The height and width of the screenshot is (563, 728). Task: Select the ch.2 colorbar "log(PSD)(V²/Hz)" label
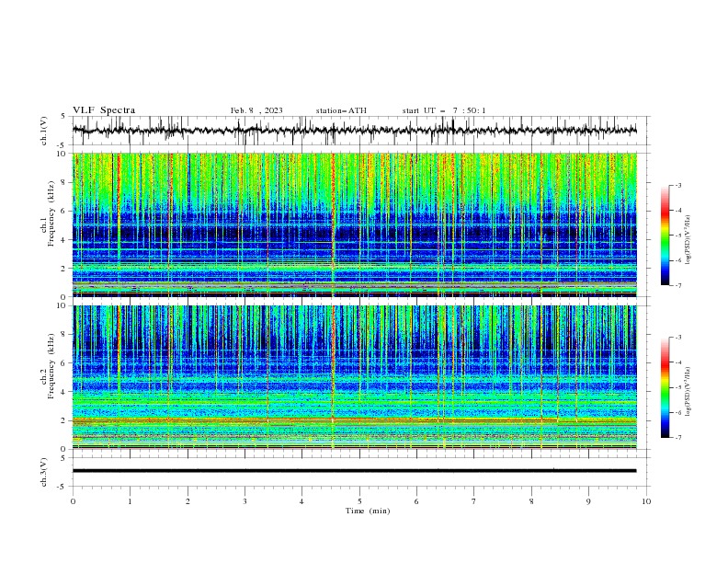point(688,392)
